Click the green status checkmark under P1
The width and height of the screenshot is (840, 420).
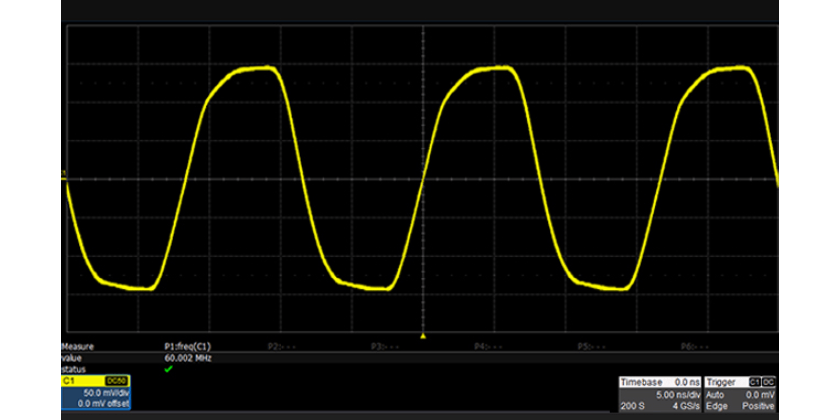pyautogui.click(x=168, y=368)
